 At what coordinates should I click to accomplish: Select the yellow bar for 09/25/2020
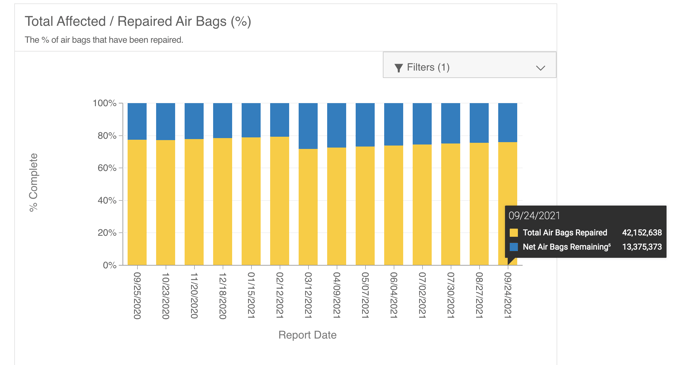coord(137,202)
